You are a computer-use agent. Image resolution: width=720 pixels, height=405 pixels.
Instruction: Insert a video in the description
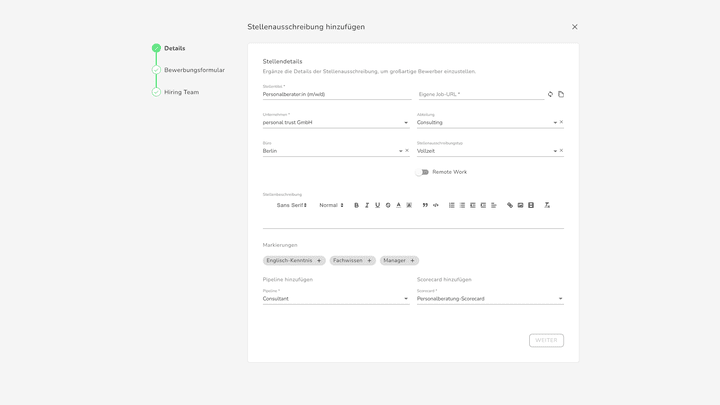531,205
